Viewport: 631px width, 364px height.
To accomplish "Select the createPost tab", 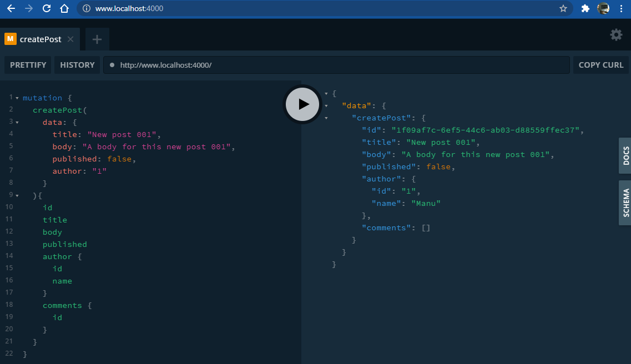I will [40, 39].
